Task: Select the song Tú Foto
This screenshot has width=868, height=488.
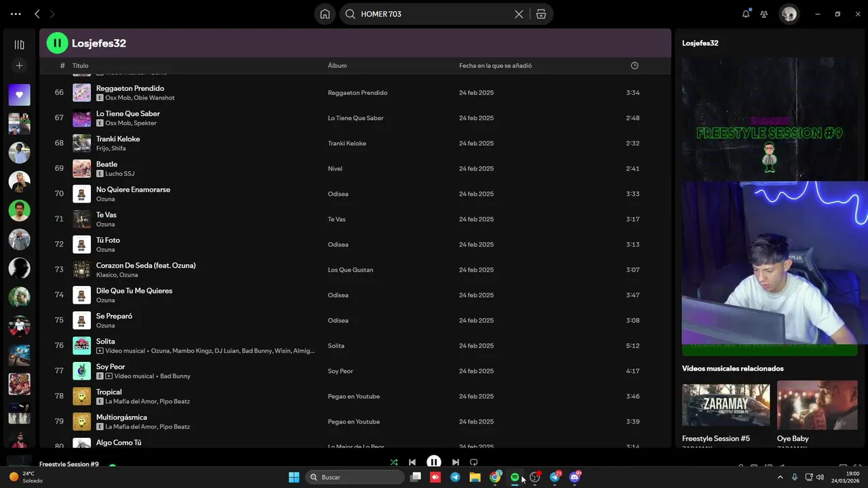Action: pos(108,240)
